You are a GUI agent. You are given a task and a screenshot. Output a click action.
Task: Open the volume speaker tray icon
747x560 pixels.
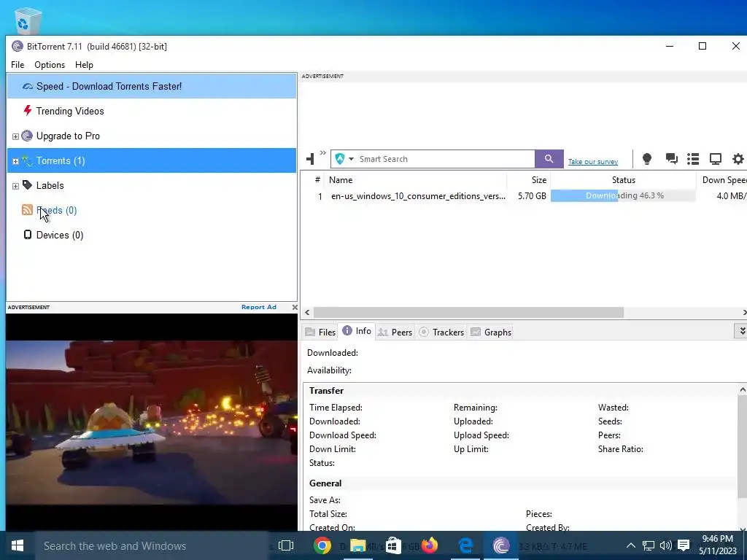pyautogui.click(x=665, y=545)
